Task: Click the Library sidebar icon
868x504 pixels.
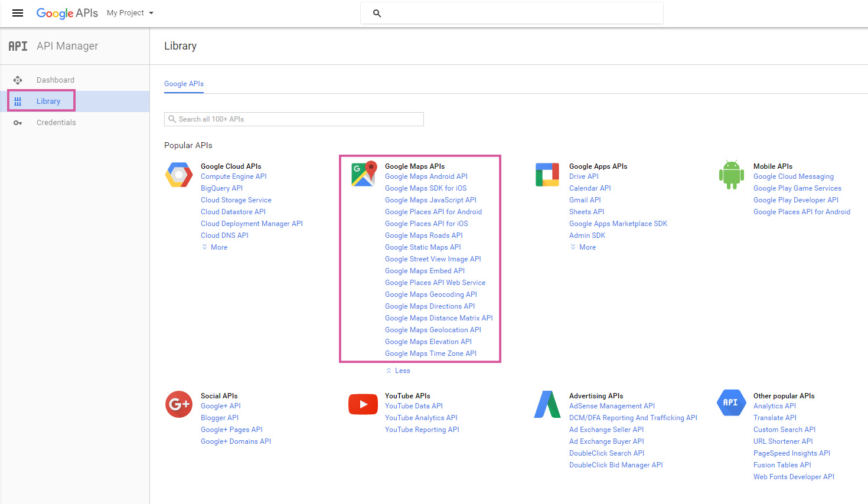Action: [18, 102]
